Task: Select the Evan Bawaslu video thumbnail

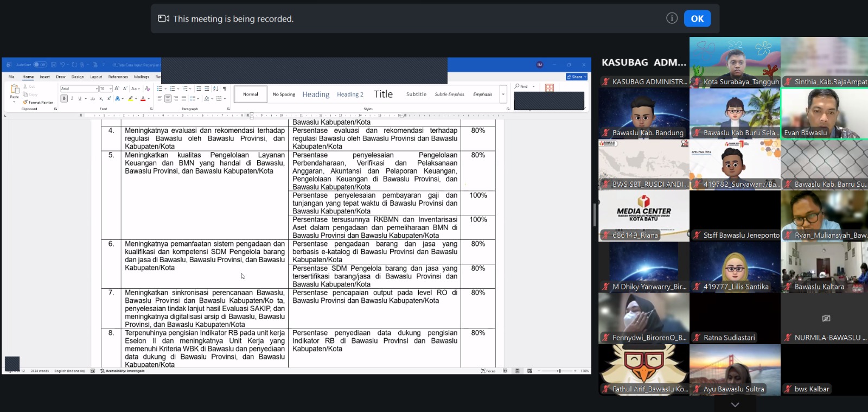Action: click(824, 113)
